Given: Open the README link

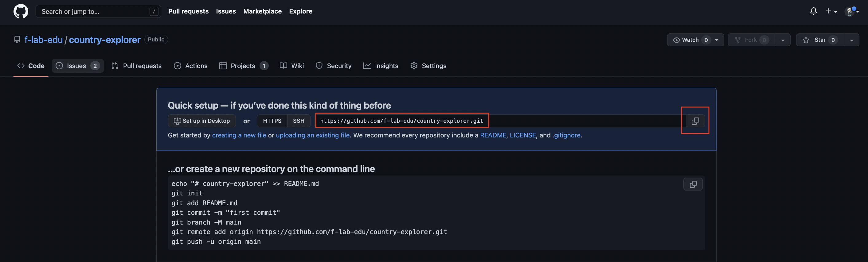Looking at the screenshot, I should (x=493, y=135).
